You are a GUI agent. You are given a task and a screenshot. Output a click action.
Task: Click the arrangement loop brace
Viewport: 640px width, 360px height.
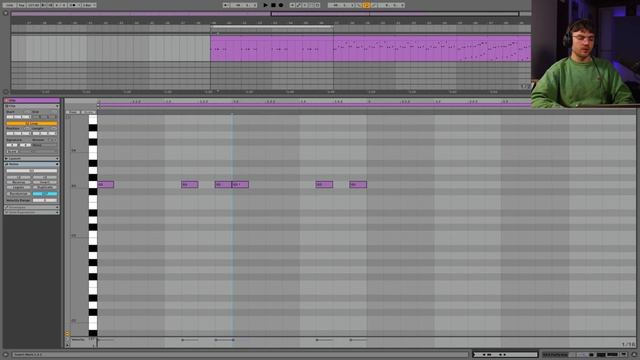point(272,27)
